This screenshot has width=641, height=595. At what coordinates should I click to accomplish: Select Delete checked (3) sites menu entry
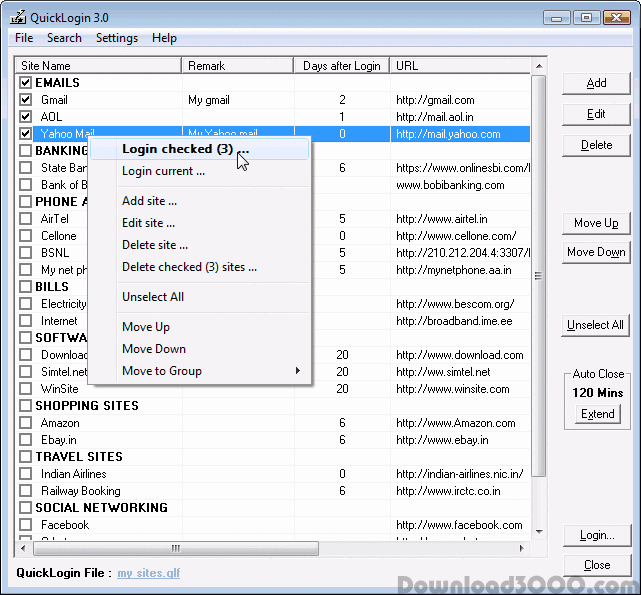point(189,267)
